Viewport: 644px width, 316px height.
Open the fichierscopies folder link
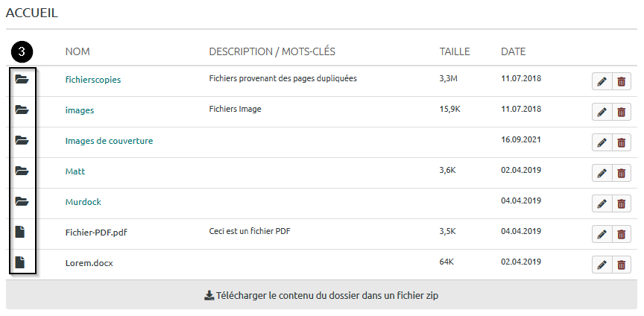tap(93, 80)
